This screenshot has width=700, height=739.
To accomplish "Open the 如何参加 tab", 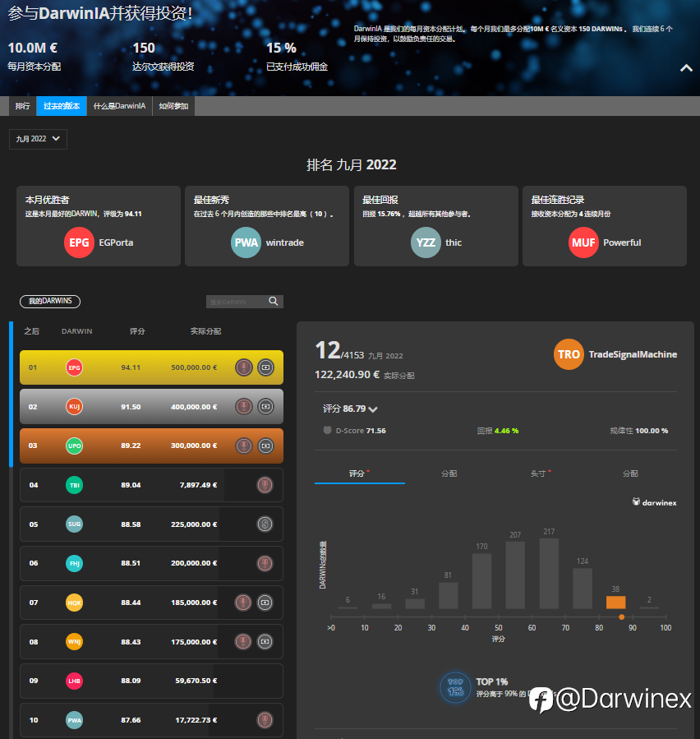I will (173, 106).
